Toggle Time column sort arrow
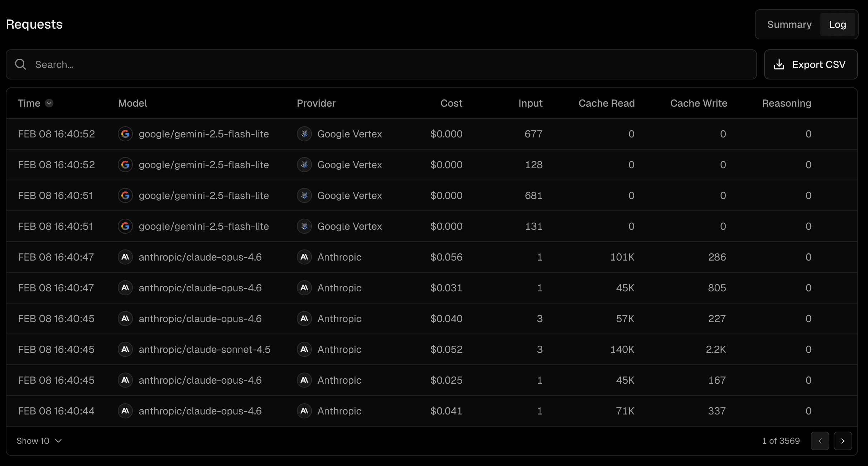Image resolution: width=868 pixels, height=466 pixels. point(49,103)
